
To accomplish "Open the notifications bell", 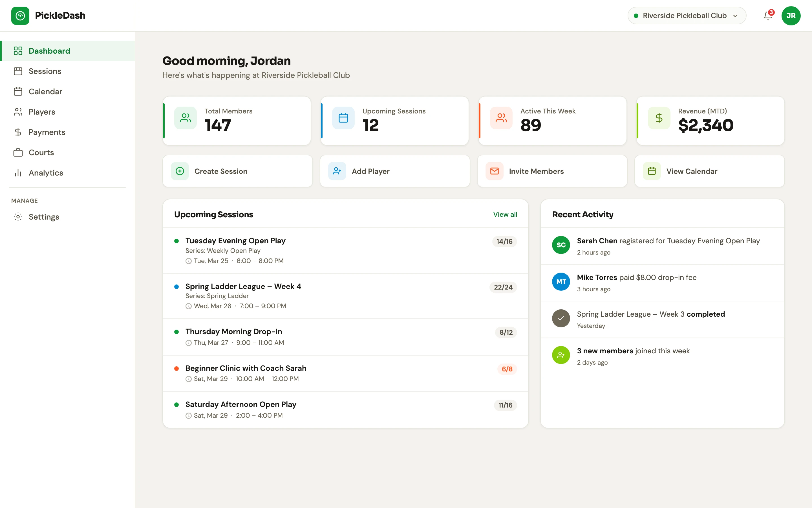I will (x=768, y=16).
